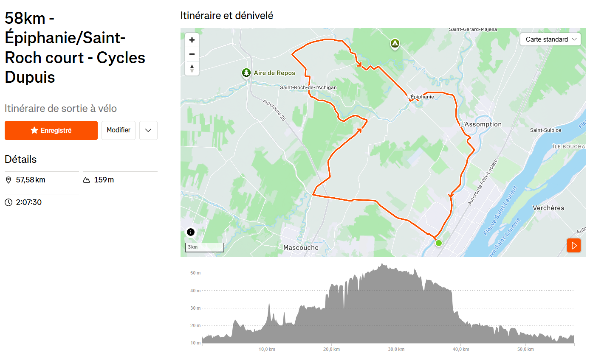Click the elevation gain mountain icon
This screenshot has height=364, width=590.
[87, 180]
